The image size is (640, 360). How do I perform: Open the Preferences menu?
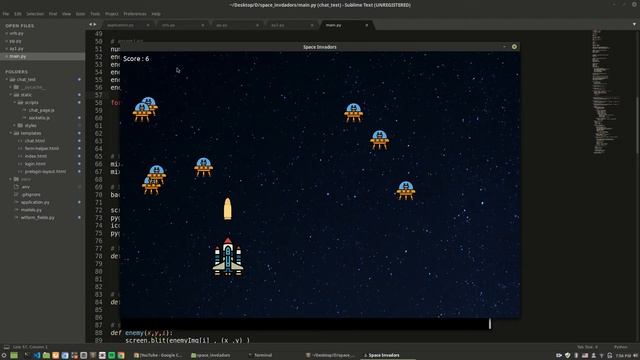135,14
